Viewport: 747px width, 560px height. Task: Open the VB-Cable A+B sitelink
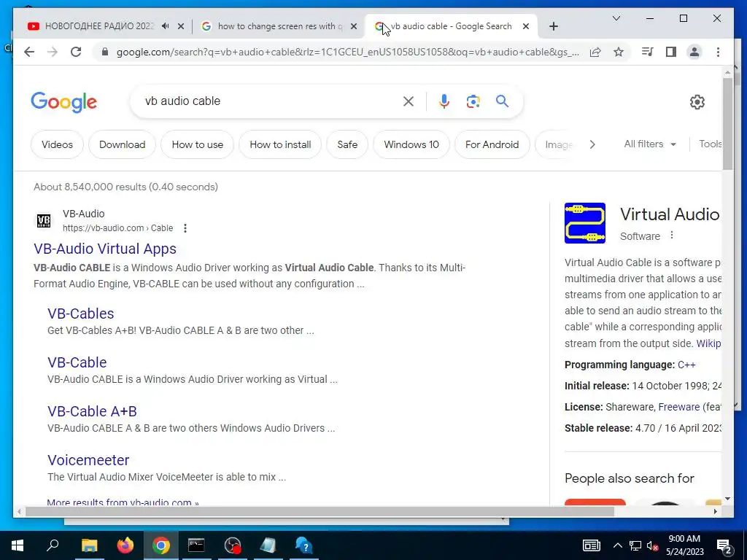pyautogui.click(x=92, y=411)
